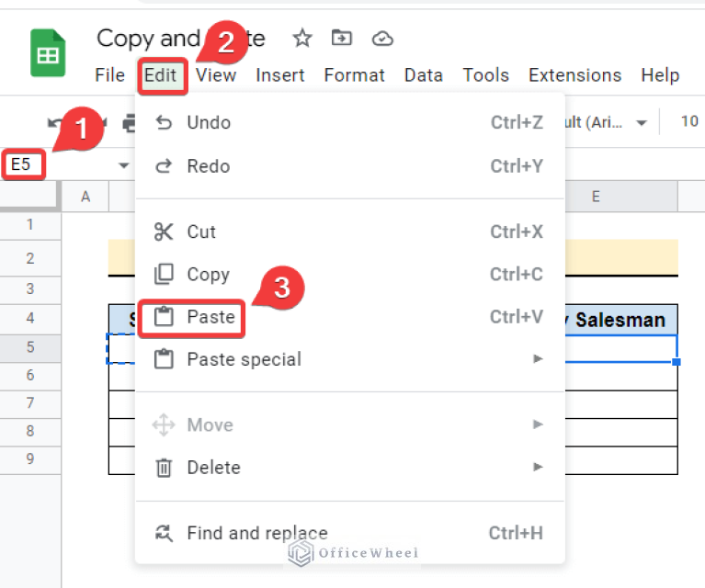This screenshot has height=588, width=705.
Task: Click the font size field showing 10
Action: tap(688, 121)
